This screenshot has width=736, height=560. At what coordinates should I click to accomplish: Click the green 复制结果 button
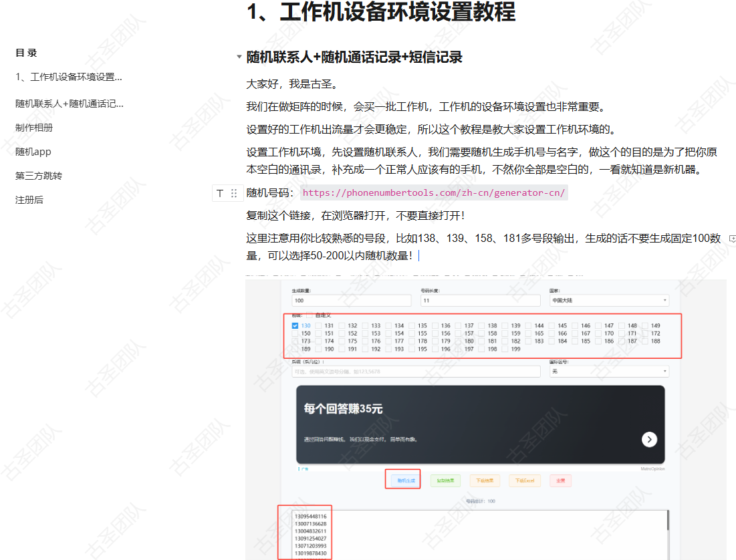pos(445,480)
